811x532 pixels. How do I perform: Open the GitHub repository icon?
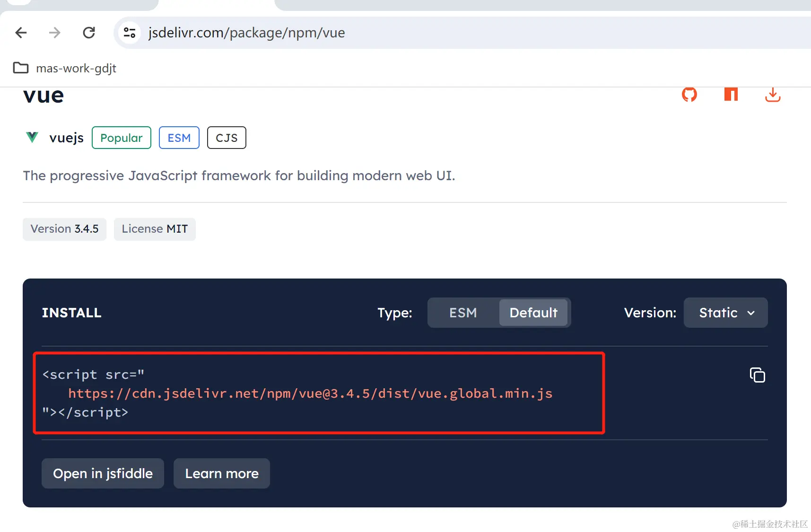click(x=689, y=95)
